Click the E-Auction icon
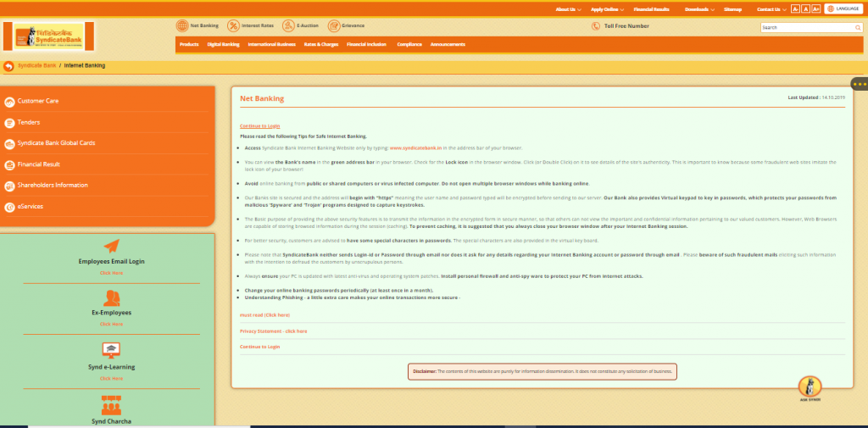The width and height of the screenshot is (868, 428). pos(288,25)
